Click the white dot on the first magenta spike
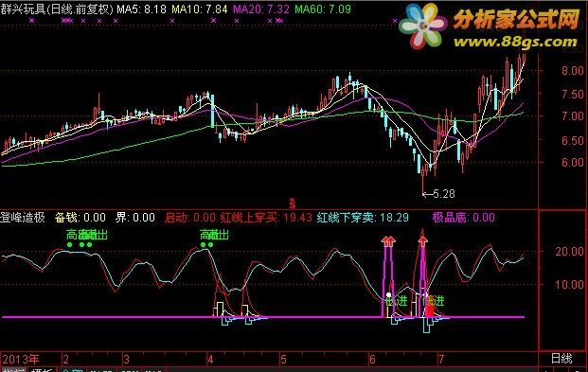 pos(389,295)
